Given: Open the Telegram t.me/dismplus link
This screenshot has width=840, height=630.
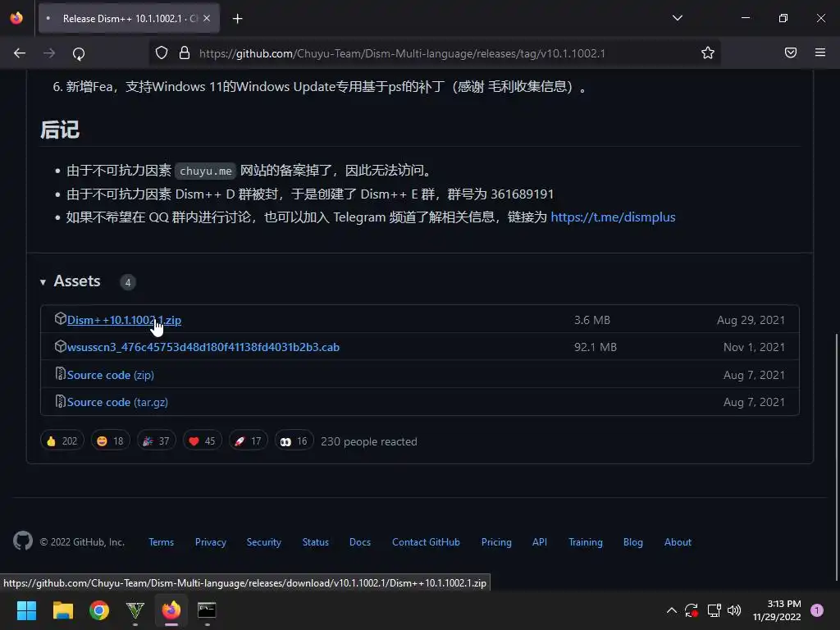Looking at the screenshot, I should (613, 217).
